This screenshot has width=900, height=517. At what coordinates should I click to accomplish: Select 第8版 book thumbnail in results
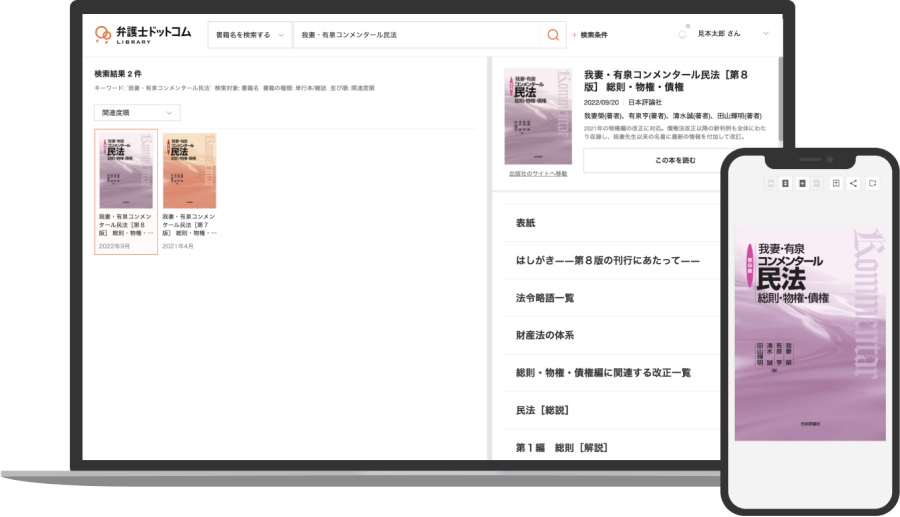[126, 171]
